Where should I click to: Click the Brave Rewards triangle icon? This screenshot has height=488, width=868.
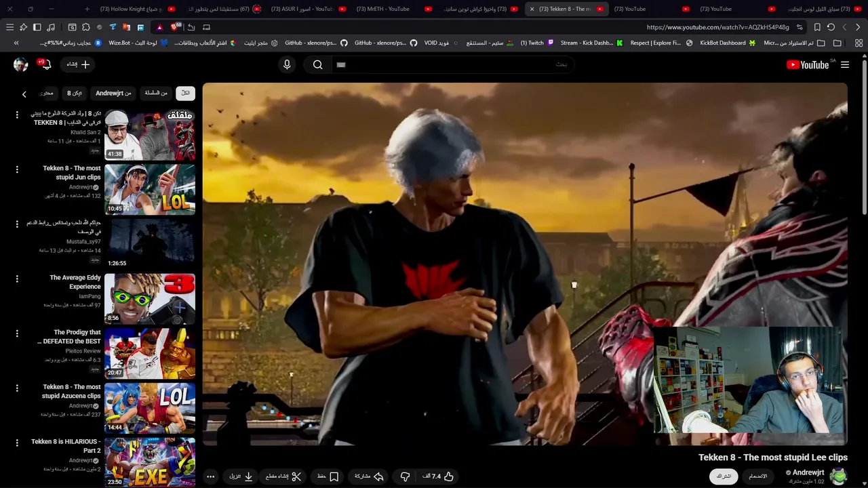click(159, 27)
